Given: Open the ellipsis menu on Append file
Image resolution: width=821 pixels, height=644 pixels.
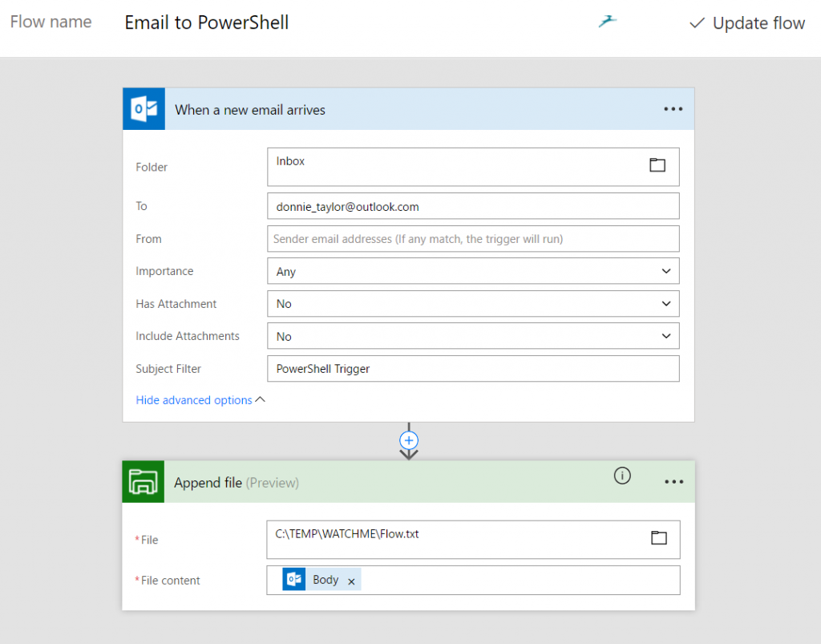Looking at the screenshot, I should pyautogui.click(x=673, y=482).
